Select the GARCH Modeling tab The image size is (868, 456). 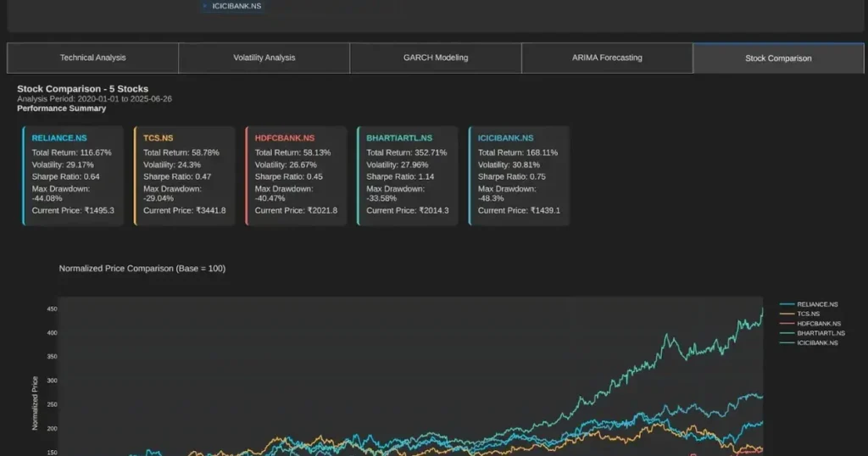click(x=435, y=58)
